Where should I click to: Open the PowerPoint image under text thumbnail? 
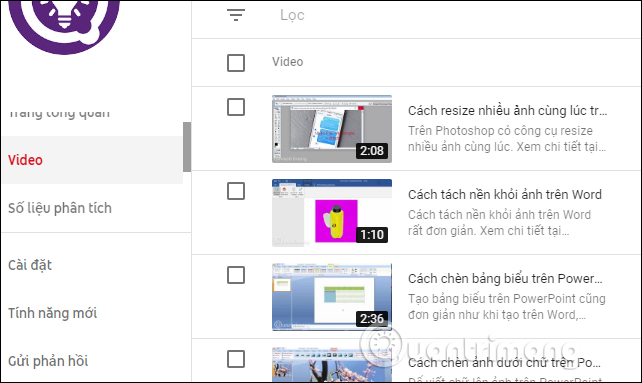pyautogui.click(x=332, y=365)
